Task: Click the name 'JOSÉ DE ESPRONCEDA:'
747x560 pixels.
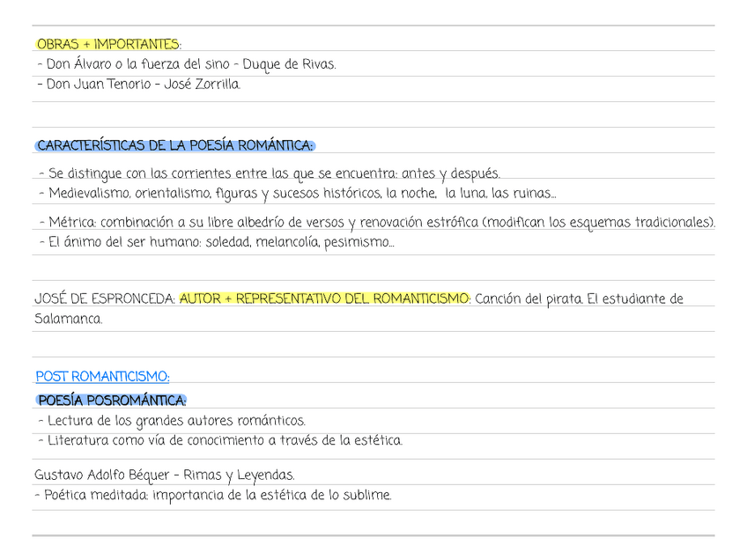Action: 105,299
